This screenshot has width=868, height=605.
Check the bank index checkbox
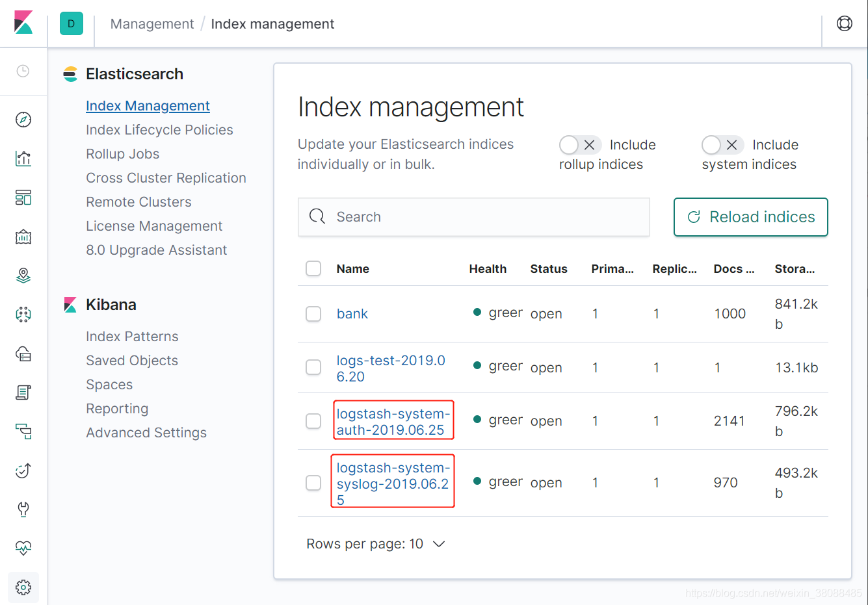point(313,314)
